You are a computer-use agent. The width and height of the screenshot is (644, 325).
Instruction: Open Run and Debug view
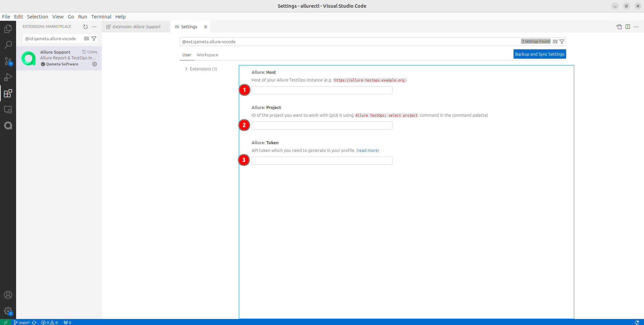(8, 77)
